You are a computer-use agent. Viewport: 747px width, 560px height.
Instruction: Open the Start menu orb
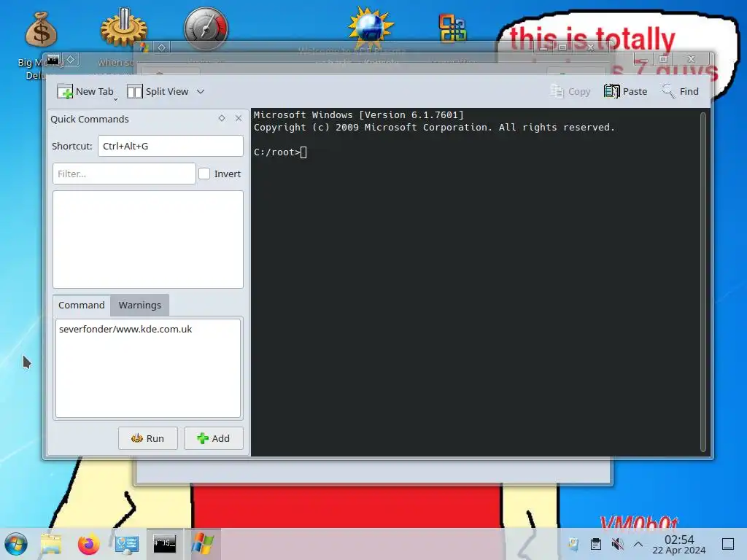point(16,544)
